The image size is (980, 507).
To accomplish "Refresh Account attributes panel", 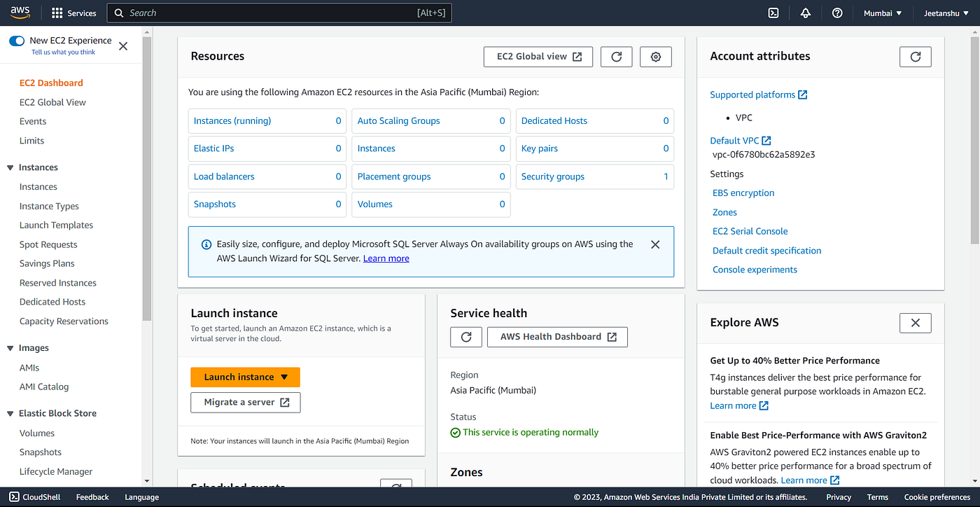I will click(x=915, y=57).
